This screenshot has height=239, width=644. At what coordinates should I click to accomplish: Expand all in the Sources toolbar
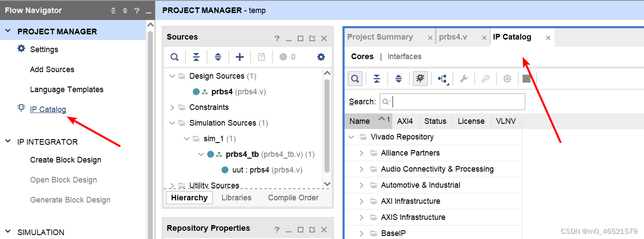coord(218,57)
